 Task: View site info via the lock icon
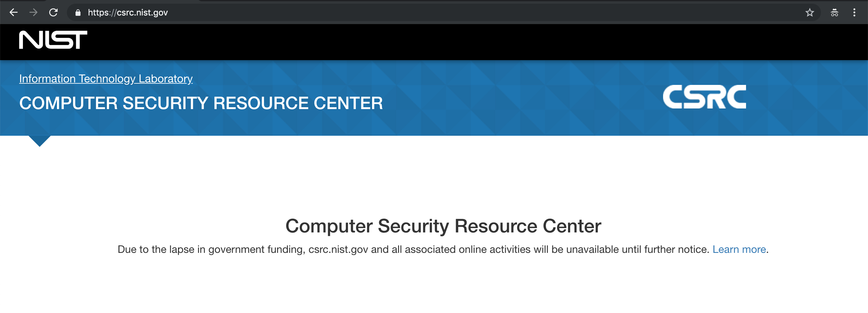pos(78,13)
